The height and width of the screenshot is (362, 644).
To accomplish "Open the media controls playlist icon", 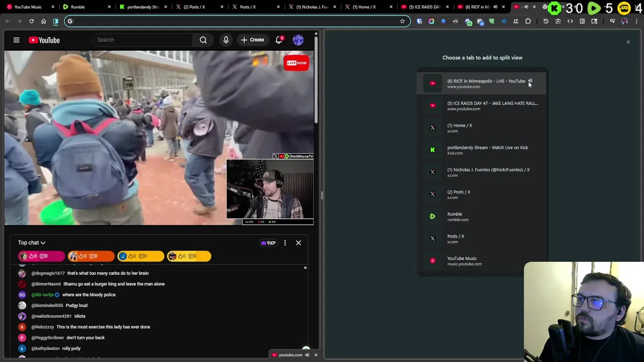I will click(612, 21).
